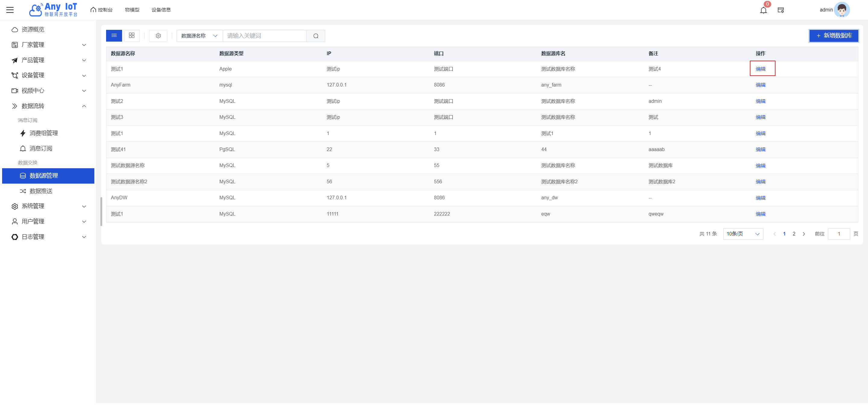868x407 pixels.
Task: Open the 物模型 top menu
Action: pos(132,10)
